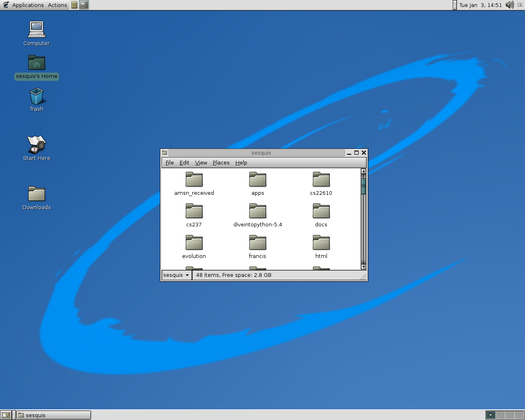The height and width of the screenshot is (420, 525).
Task: Select the sesquis's Home folder icon
Action: pyautogui.click(x=37, y=63)
